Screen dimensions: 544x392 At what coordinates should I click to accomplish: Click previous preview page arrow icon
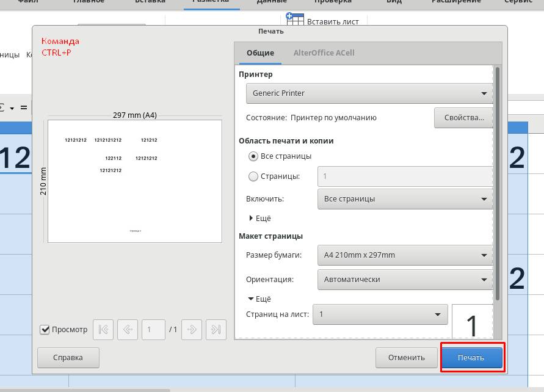point(127,330)
